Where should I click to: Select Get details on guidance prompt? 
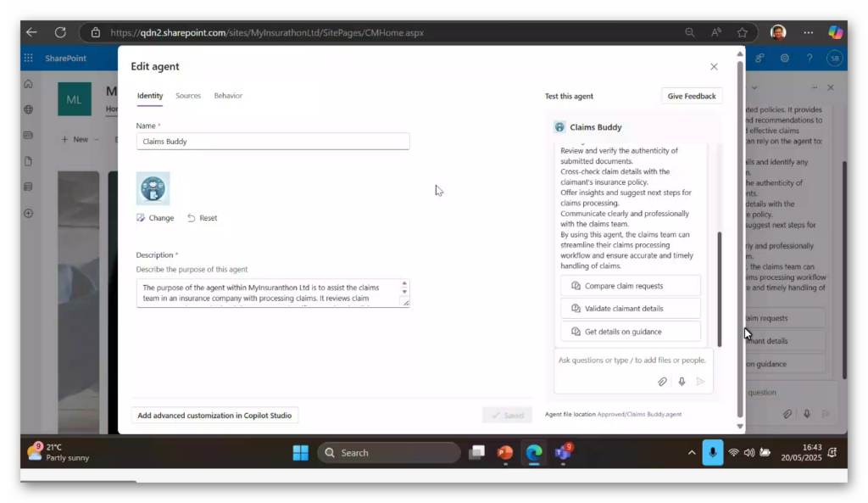631,332
